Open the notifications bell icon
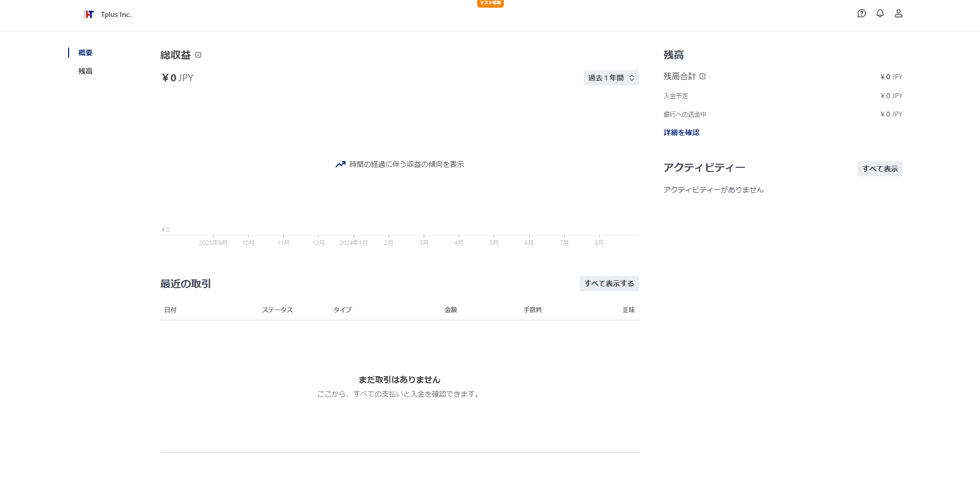The image size is (980, 480). click(880, 14)
